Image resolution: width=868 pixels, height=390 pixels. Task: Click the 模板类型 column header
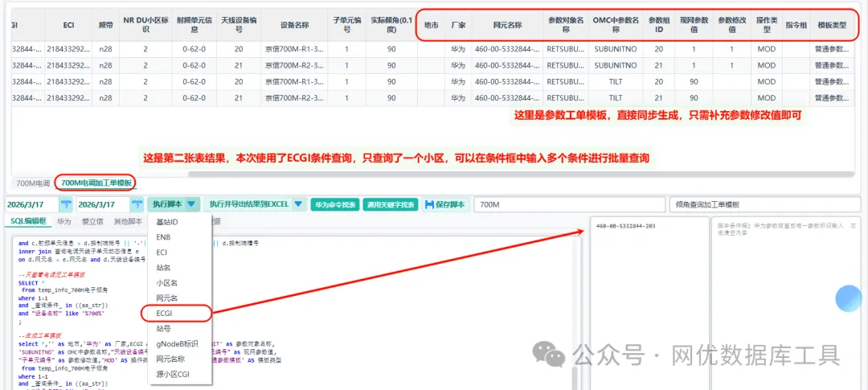click(832, 25)
